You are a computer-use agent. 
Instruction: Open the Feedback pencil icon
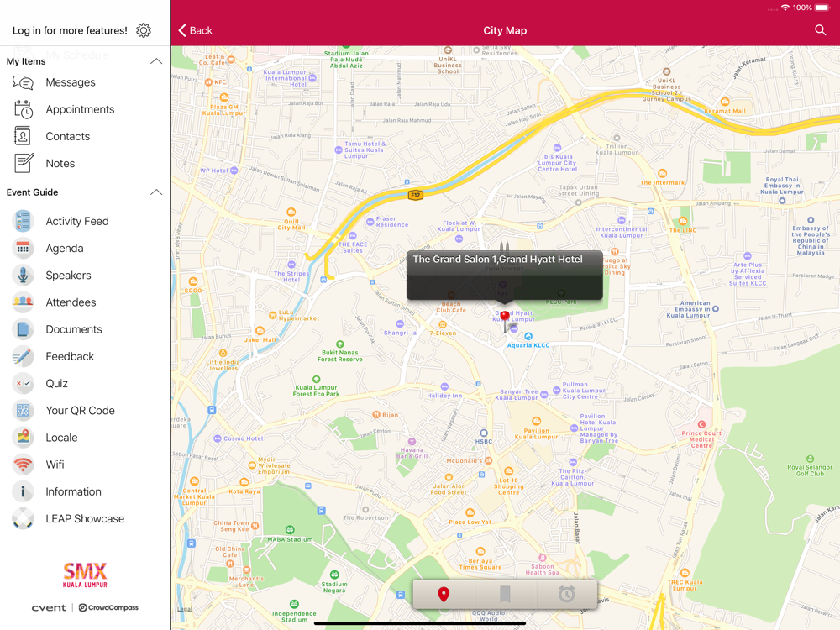tap(23, 356)
